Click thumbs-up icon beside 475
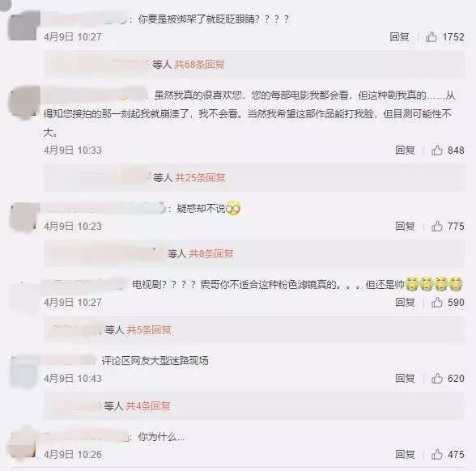 [x=437, y=455]
